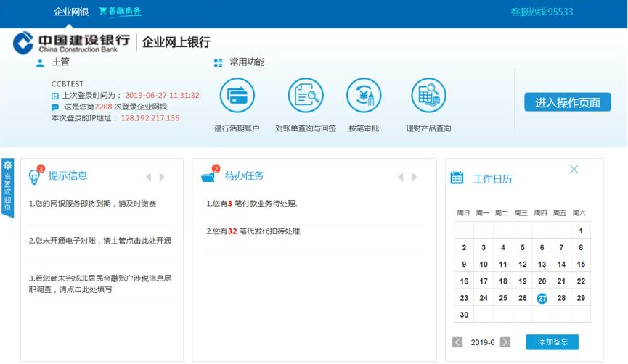Image resolution: width=628 pixels, height=364 pixels.
Task: Open the 按笔审批 yen approval icon
Action: click(364, 96)
